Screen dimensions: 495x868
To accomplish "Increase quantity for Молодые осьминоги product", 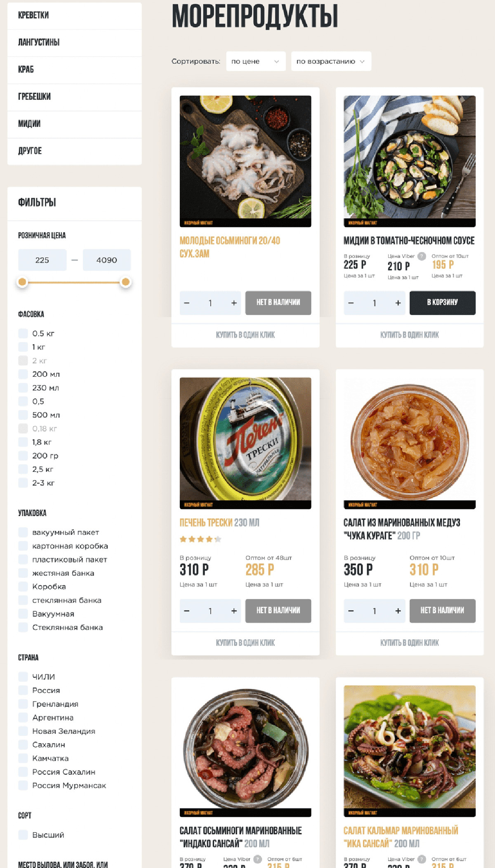I will pyautogui.click(x=234, y=303).
